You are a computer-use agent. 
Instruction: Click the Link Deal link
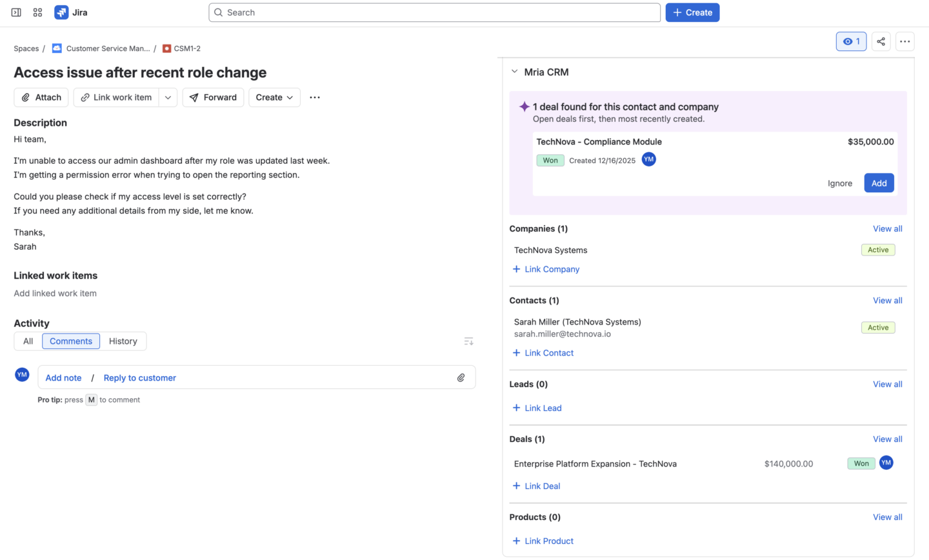point(536,486)
